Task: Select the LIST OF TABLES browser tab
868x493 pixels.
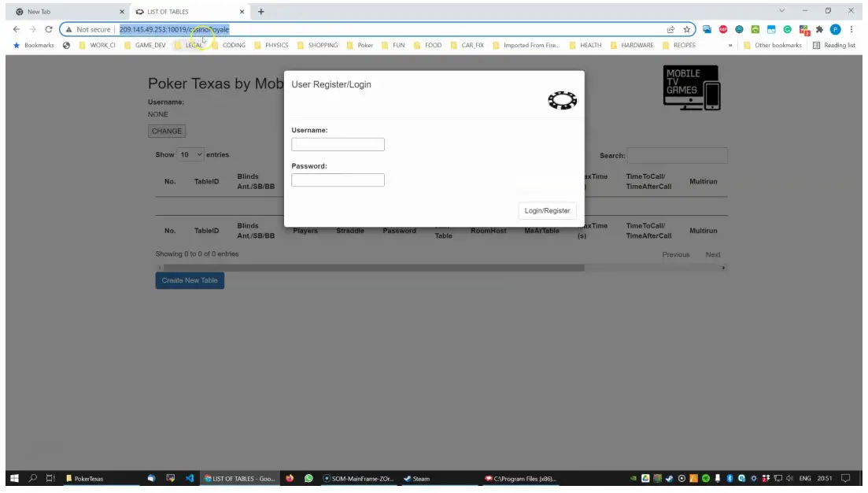Action: click(x=190, y=12)
